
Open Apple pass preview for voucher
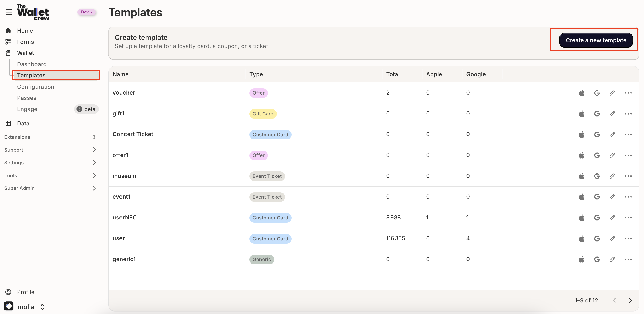(x=582, y=93)
